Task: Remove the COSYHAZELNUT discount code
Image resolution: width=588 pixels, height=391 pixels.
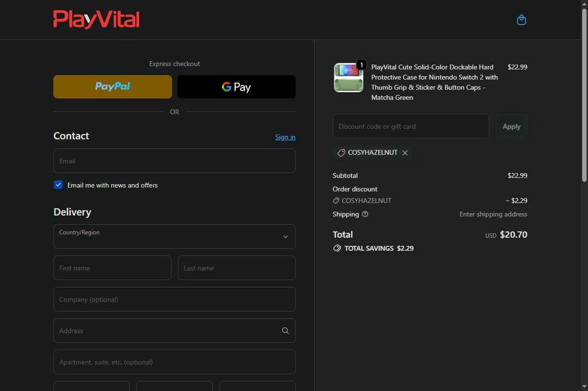Action: point(405,153)
